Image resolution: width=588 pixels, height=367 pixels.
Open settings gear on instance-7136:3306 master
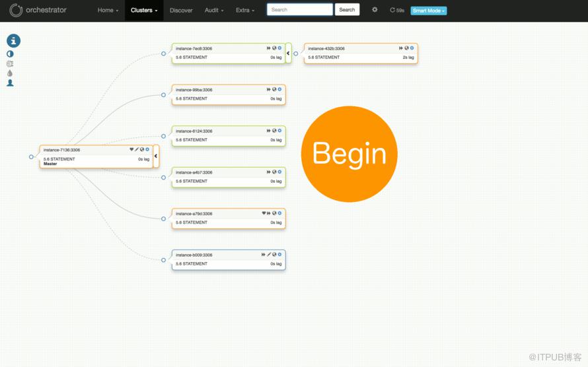tap(147, 149)
